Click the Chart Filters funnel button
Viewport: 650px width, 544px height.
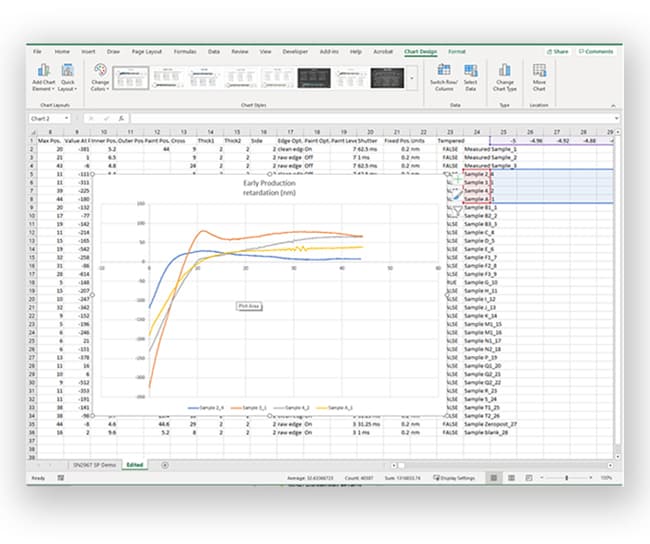tap(457, 211)
